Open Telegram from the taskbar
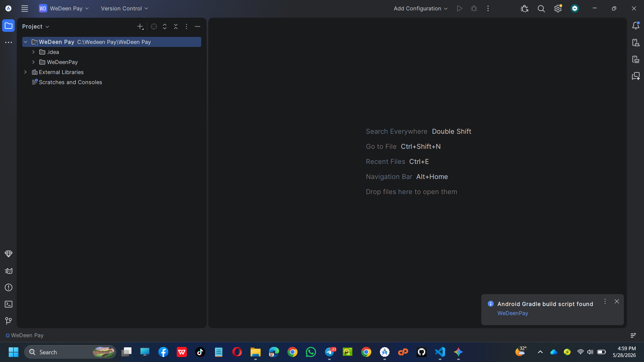The width and height of the screenshot is (644, 362). [330, 352]
